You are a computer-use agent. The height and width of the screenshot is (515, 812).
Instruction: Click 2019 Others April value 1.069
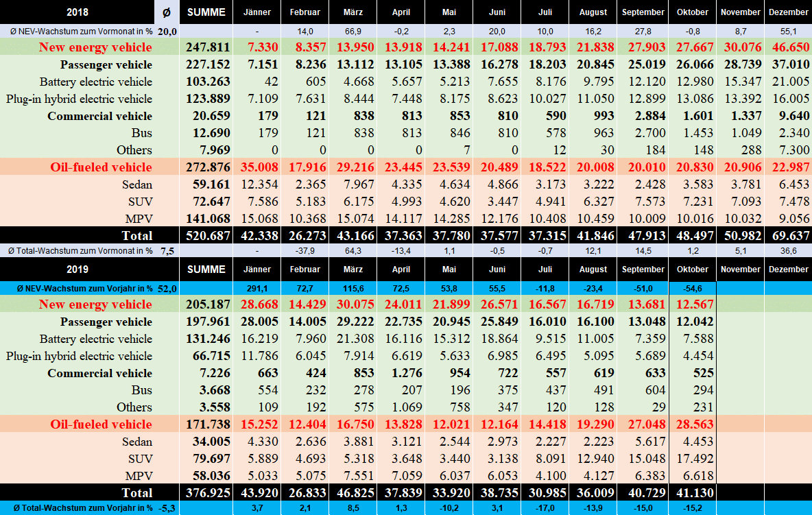pos(407,407)
